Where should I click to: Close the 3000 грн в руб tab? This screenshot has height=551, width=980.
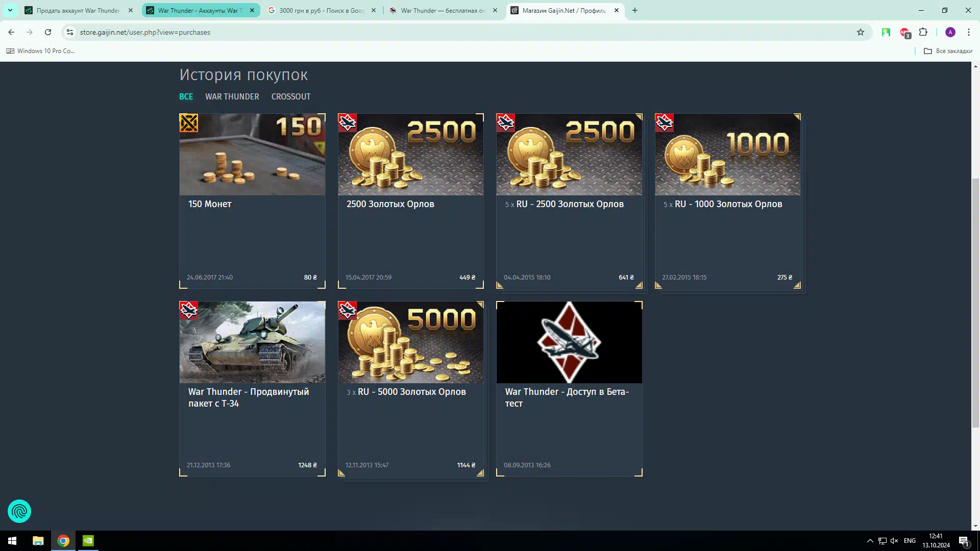click(x=374, y=10)
